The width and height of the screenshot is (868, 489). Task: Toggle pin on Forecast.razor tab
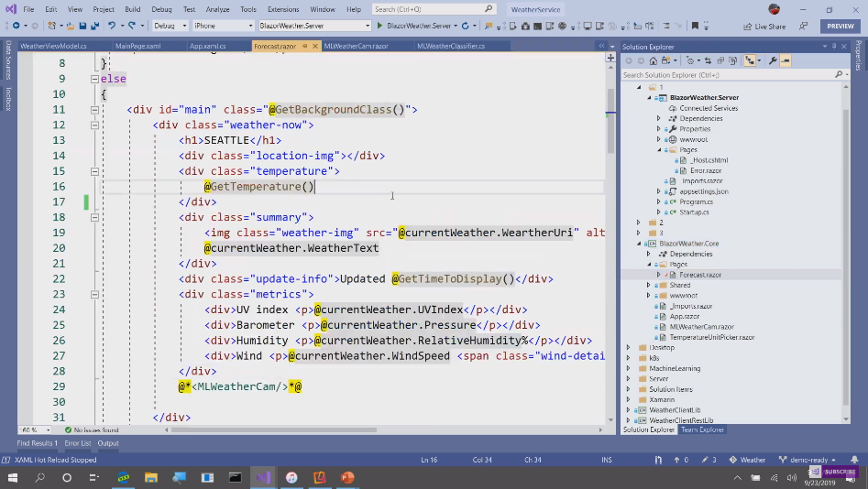click(305, 46)
